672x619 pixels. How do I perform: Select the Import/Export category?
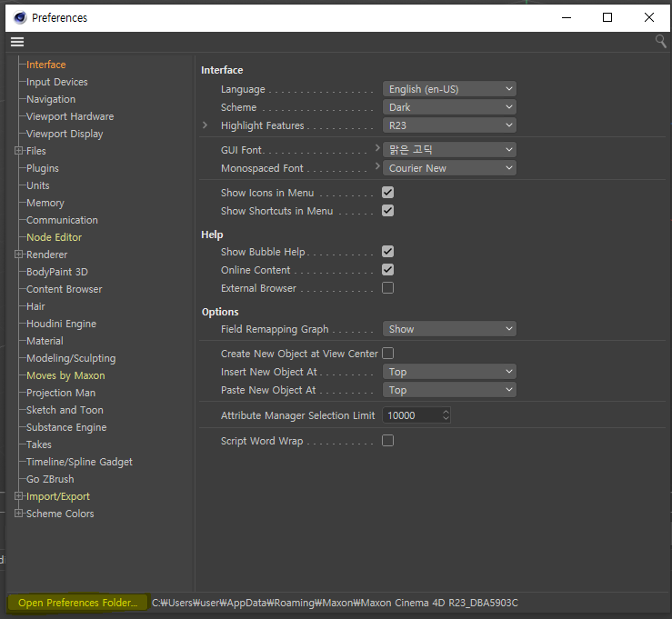58,496
